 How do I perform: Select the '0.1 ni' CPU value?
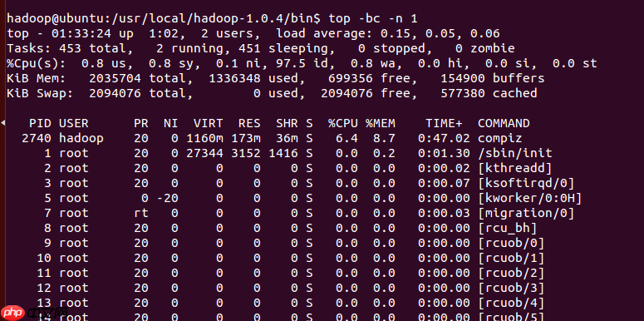pyautogui.click(x=238, y=63)
